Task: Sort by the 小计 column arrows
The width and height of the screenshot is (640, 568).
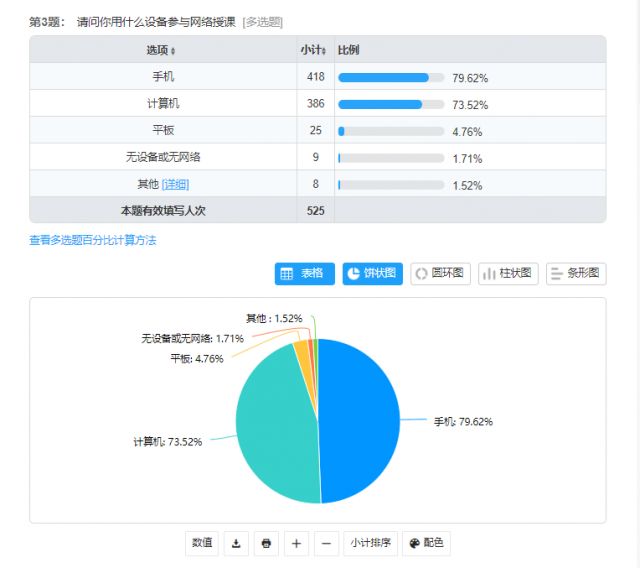Action: coord(324,50)
